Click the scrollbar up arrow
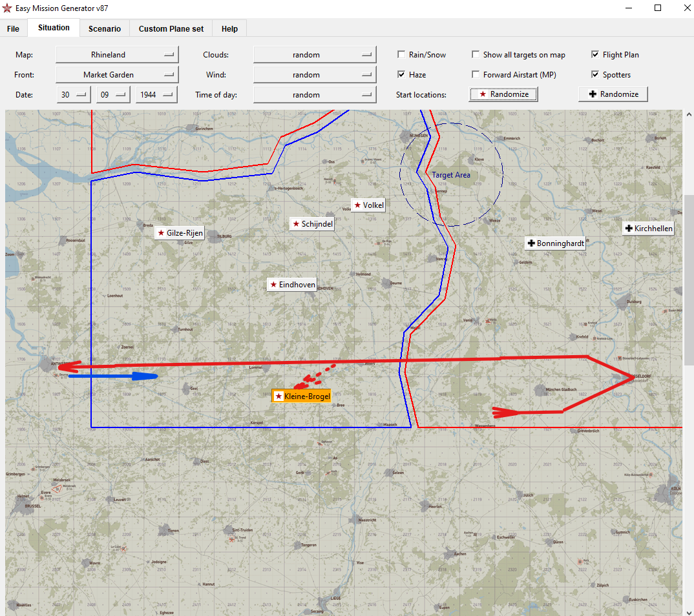694x616 pixels. click(x=689, y=114)
